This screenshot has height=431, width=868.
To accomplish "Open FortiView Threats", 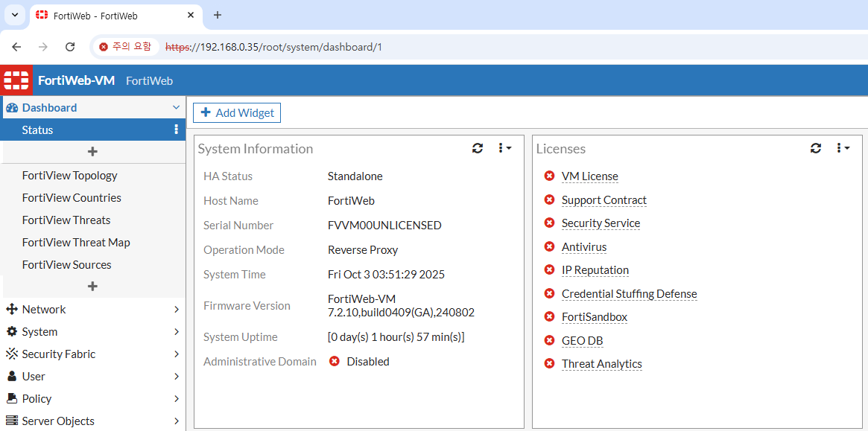I will [x=66, y=220].
